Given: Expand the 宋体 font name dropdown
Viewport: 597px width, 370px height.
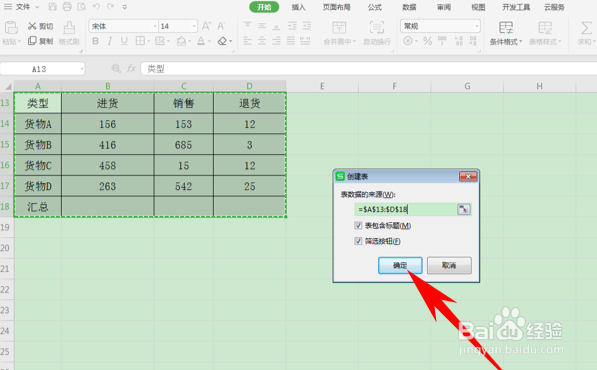Looking at the screenshot, I should pos(155,26).
